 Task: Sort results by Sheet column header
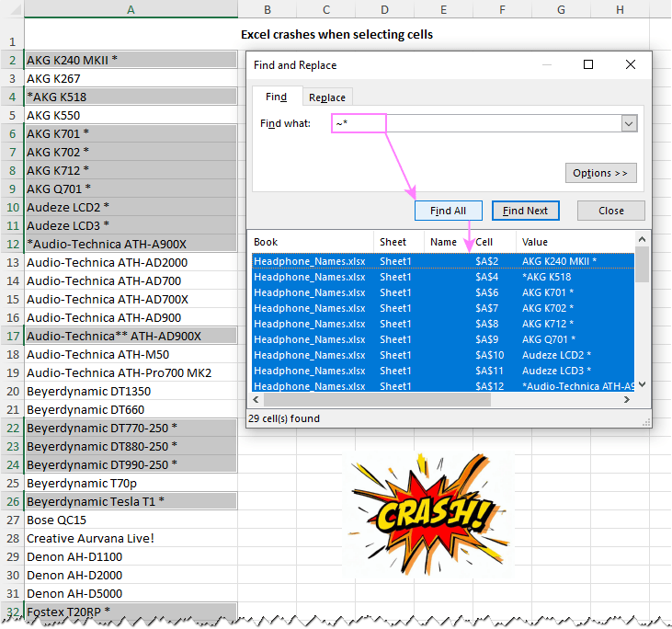(x=399, y=242)
